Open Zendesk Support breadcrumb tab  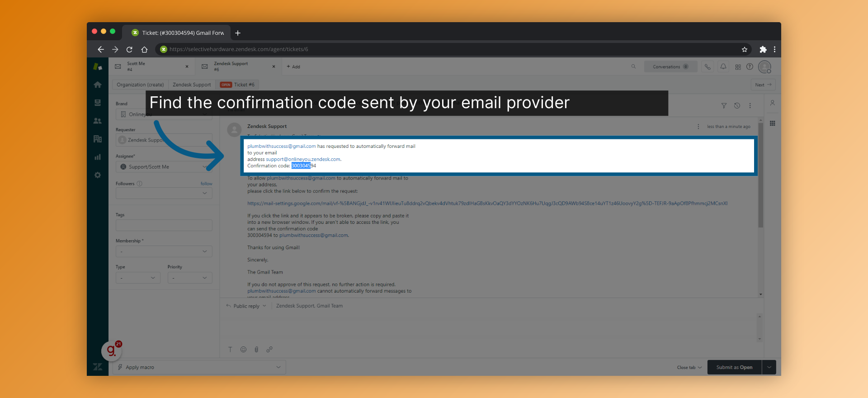click(192, 85)
